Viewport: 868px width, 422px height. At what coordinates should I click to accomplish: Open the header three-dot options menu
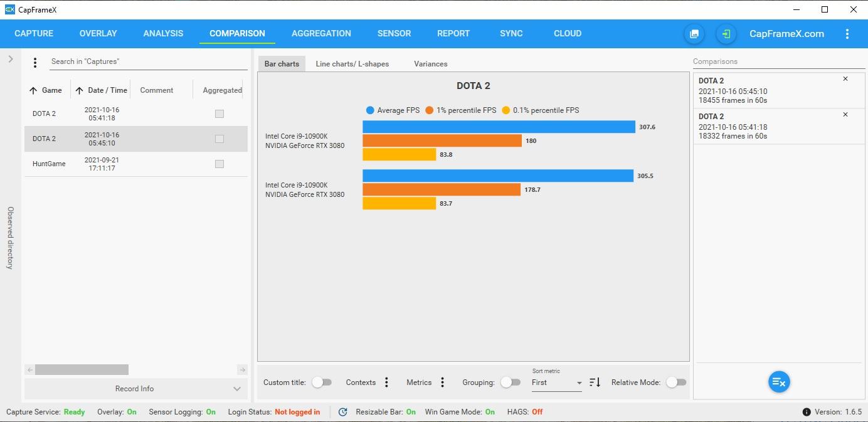847,34
